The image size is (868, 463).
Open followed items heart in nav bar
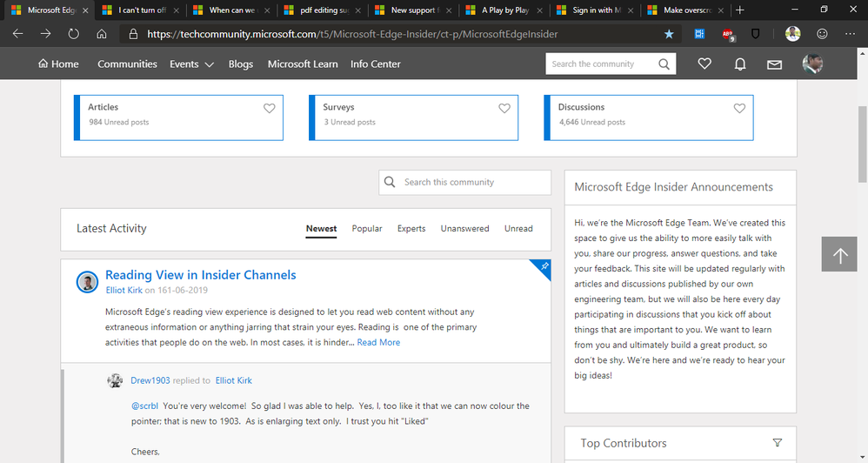pyautogui.click(x=704, y=64)
